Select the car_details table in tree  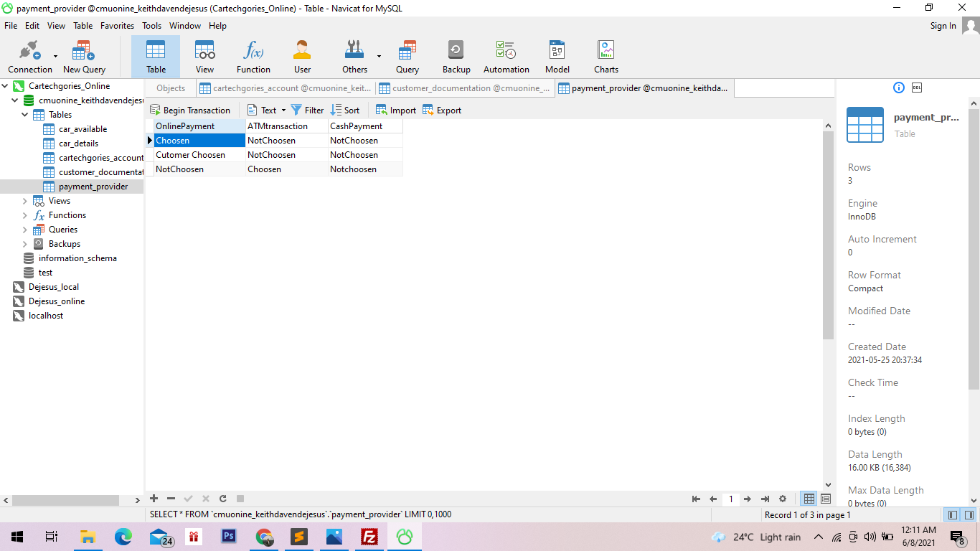(78, 143)
